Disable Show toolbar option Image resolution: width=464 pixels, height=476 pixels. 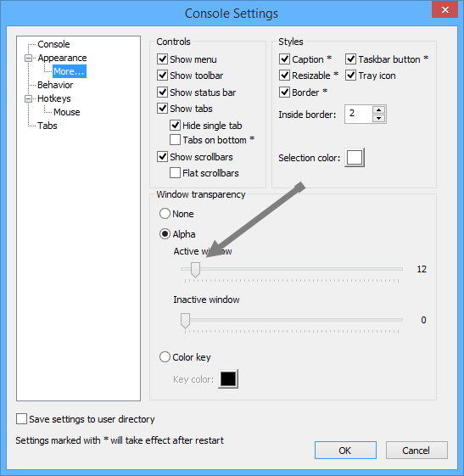coord(162,76)
